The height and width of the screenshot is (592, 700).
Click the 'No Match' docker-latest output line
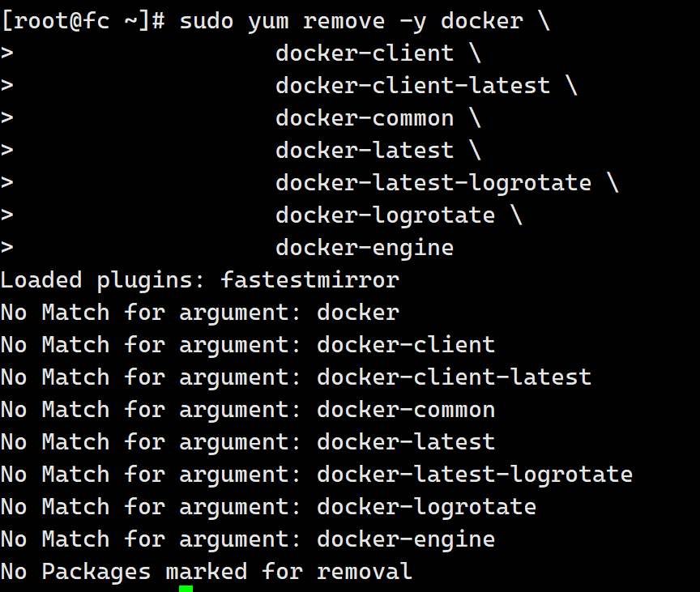pos(248,442)
